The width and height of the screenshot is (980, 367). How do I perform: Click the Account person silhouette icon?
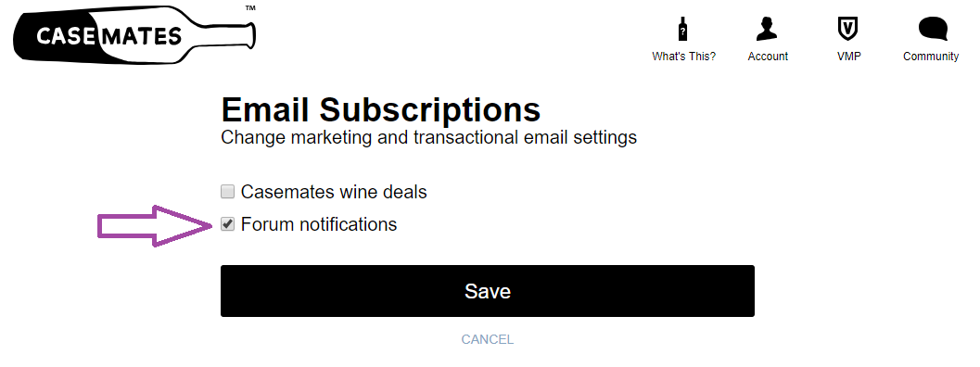click(x=767, y=29)
